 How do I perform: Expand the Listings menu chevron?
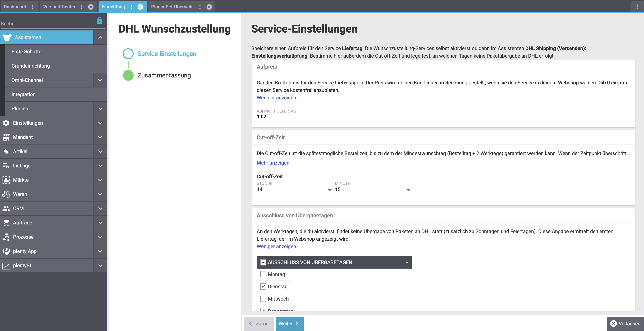pos(100,166)
